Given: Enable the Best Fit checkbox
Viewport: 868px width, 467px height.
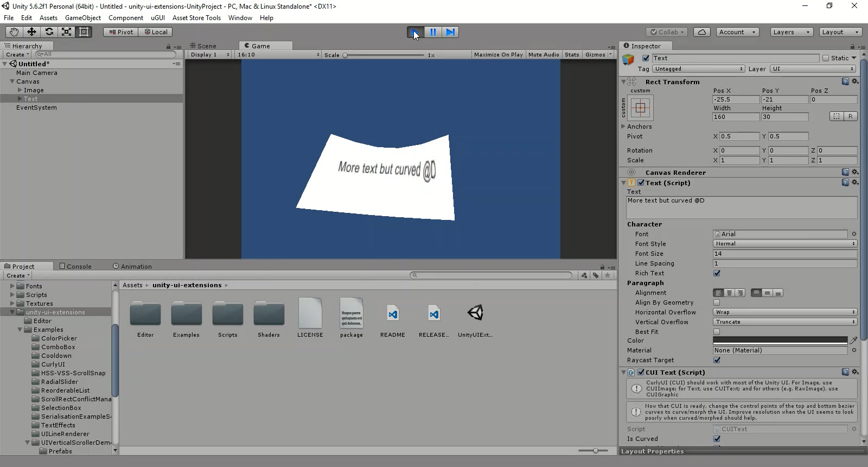Looking at the screenshot, I should [717, 332].
